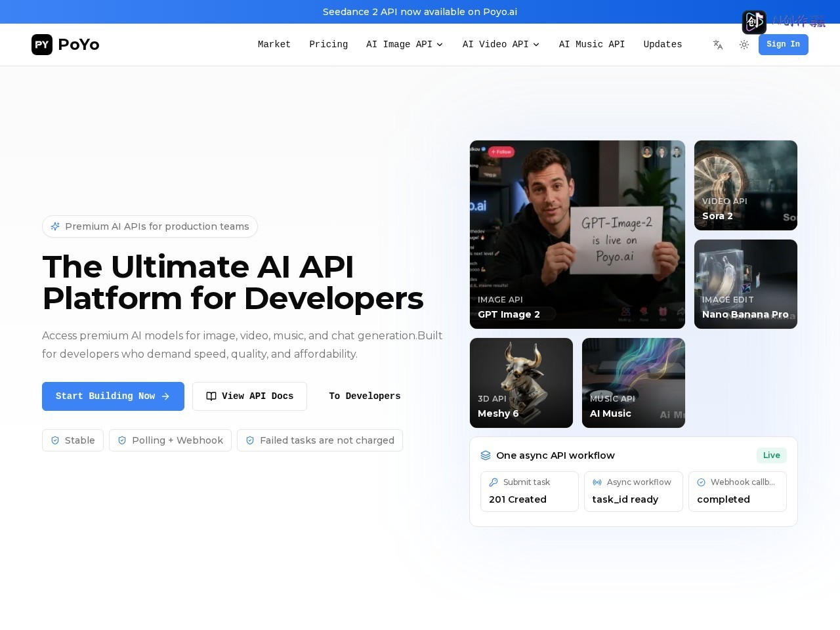Click the Start Building Now button
This screenshot has width=840, height=630.
pyautogui.click(x=113, y=396)
